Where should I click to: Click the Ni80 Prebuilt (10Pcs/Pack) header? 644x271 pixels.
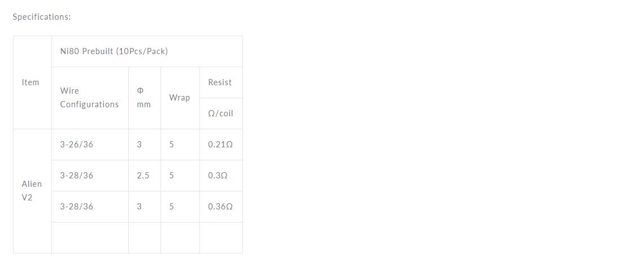[114, 51]
